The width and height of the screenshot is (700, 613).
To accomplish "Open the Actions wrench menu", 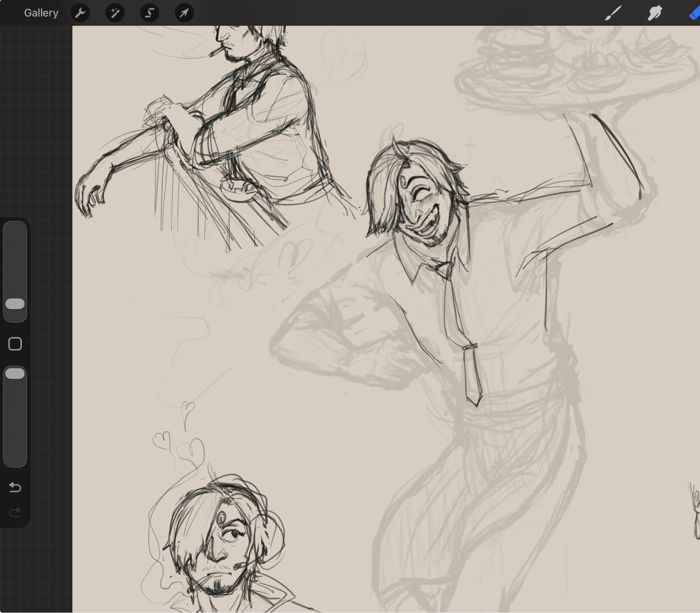I will click(80, 13).
